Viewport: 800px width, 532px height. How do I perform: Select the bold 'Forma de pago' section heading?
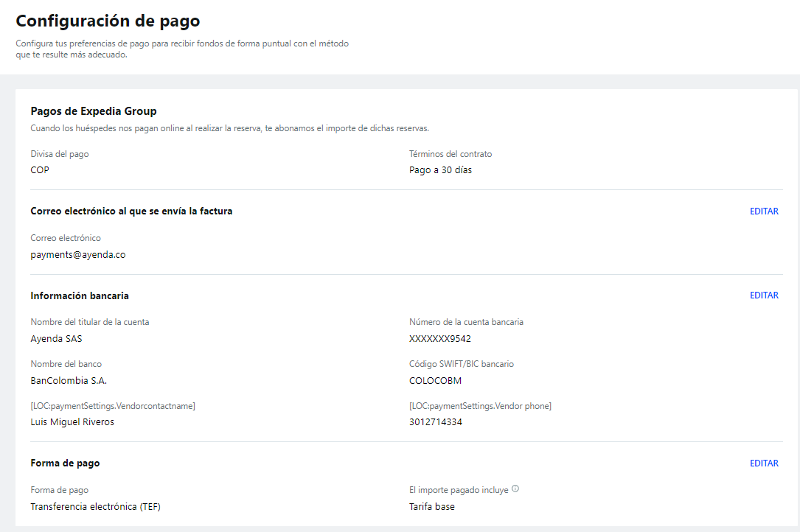(66, 463)
